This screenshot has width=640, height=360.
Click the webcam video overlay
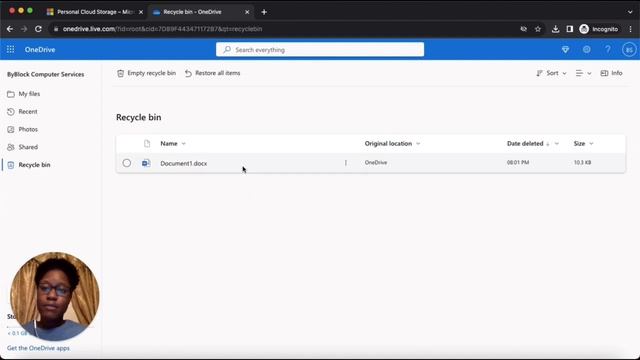coord(55,296)
